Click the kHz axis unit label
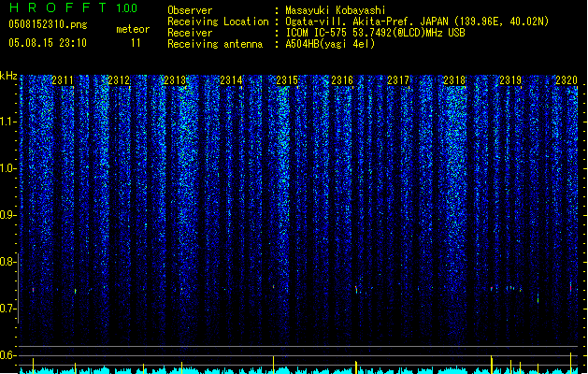588x374 pixels. [8, 76]
